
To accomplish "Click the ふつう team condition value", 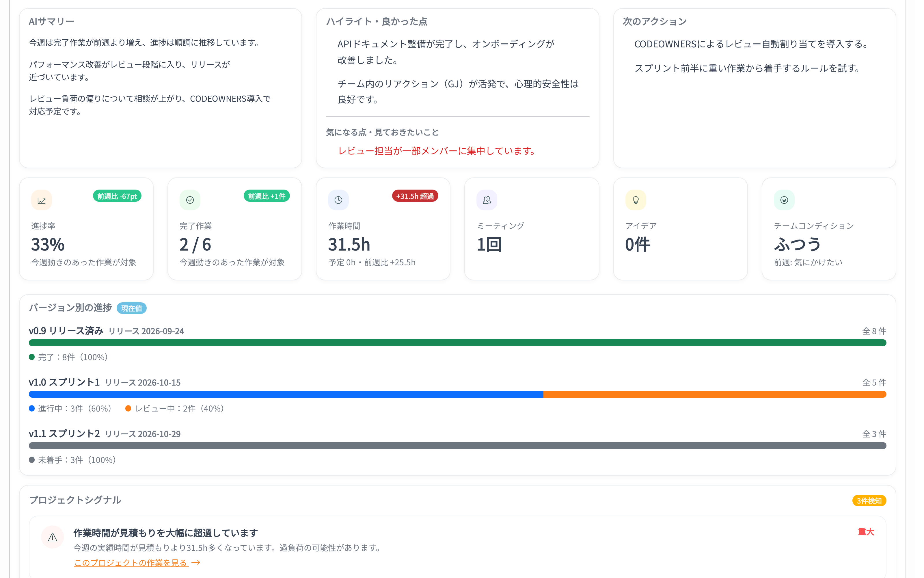I will [x=797, y=245].
